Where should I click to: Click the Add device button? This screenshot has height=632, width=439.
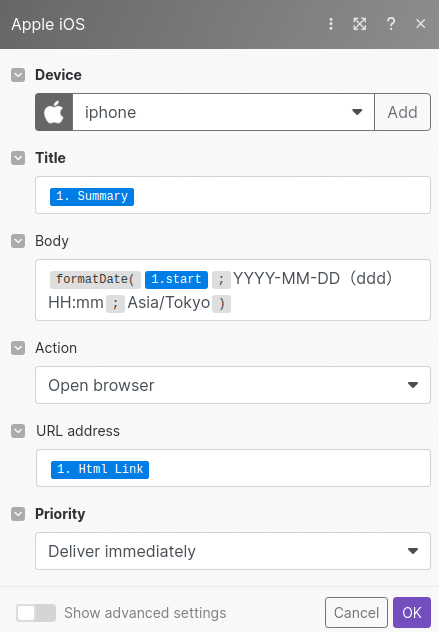[x=402, y=112]
